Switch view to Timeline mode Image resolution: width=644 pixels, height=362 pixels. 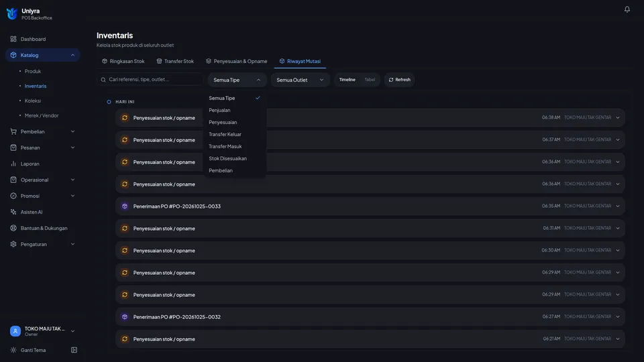tap(347, 80)
